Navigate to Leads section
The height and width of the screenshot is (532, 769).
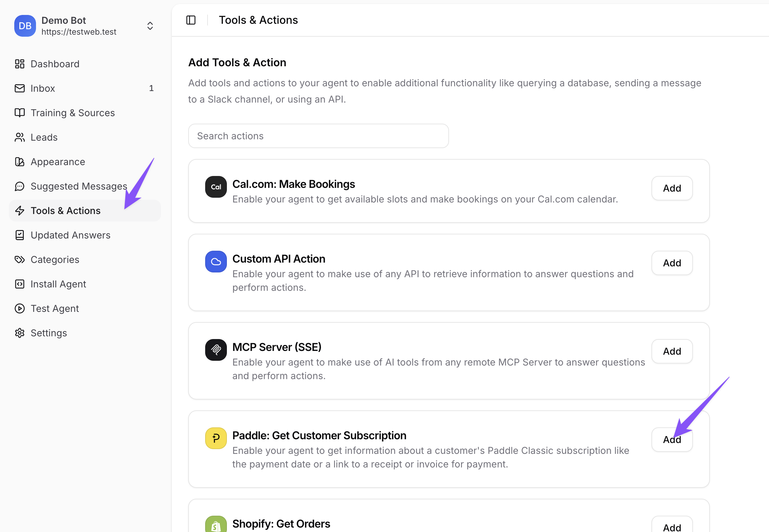pyautogui.click(x=44, y=137)
